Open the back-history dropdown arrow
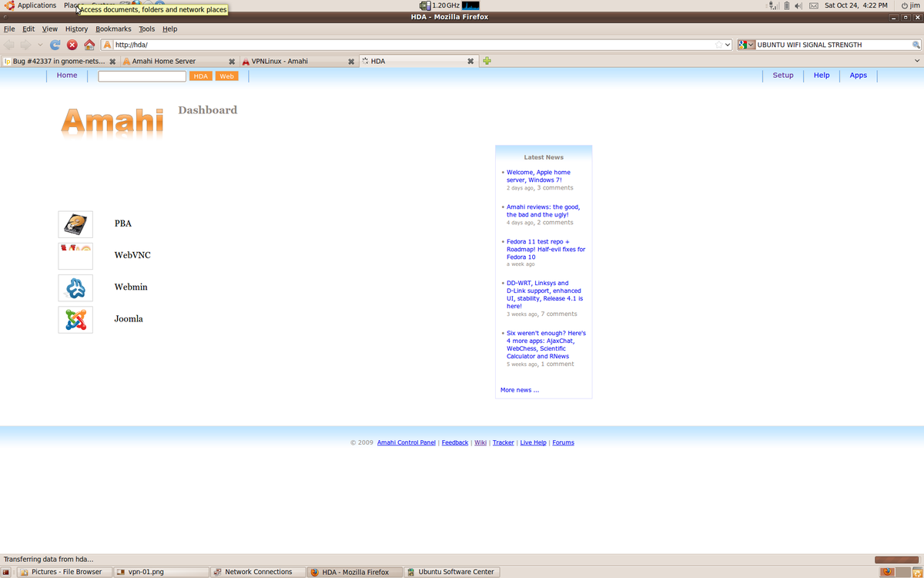The width and height of the screenshot is (924, 578). pyautogui.click(x=40, y=44)
